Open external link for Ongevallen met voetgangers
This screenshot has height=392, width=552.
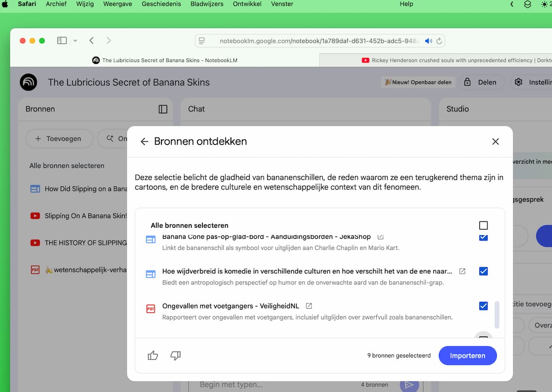coord(309,306)
